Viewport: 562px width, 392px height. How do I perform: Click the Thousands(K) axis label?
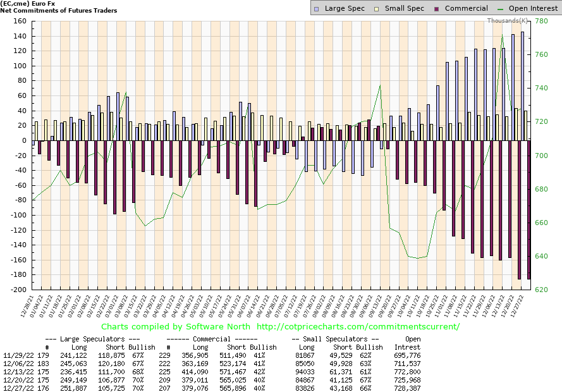click(507, 21)
